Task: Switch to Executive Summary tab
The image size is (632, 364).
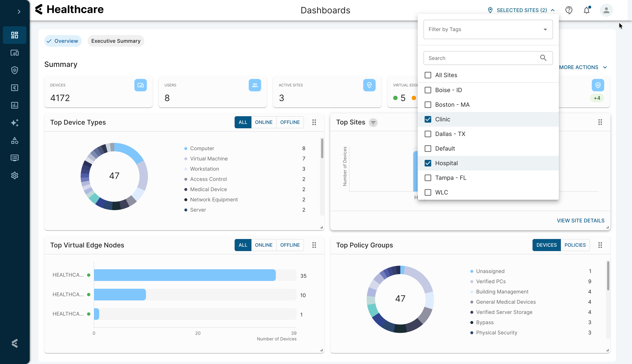Action: tap(116, 41)
